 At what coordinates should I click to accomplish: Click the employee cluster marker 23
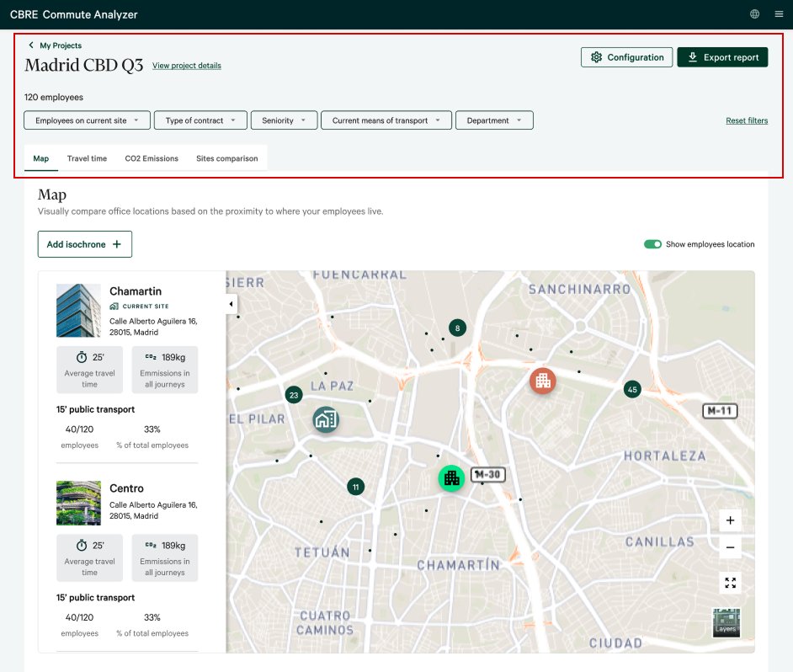(294, 395)
